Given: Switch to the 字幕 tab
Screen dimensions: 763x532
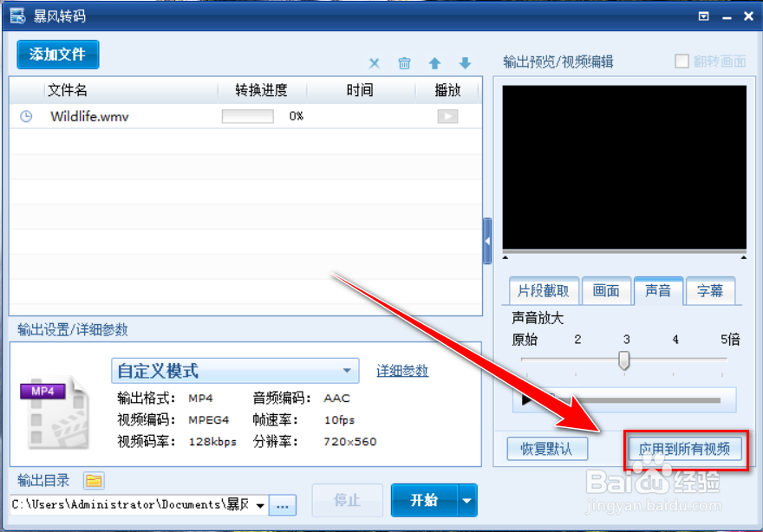Looking at the screenshot, I should [710, 291].
